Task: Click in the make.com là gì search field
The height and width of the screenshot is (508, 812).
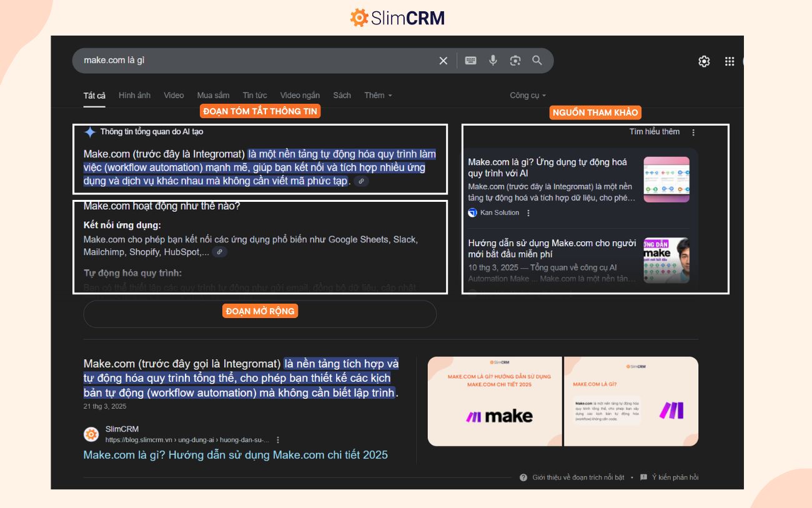Action: point(256,61)
